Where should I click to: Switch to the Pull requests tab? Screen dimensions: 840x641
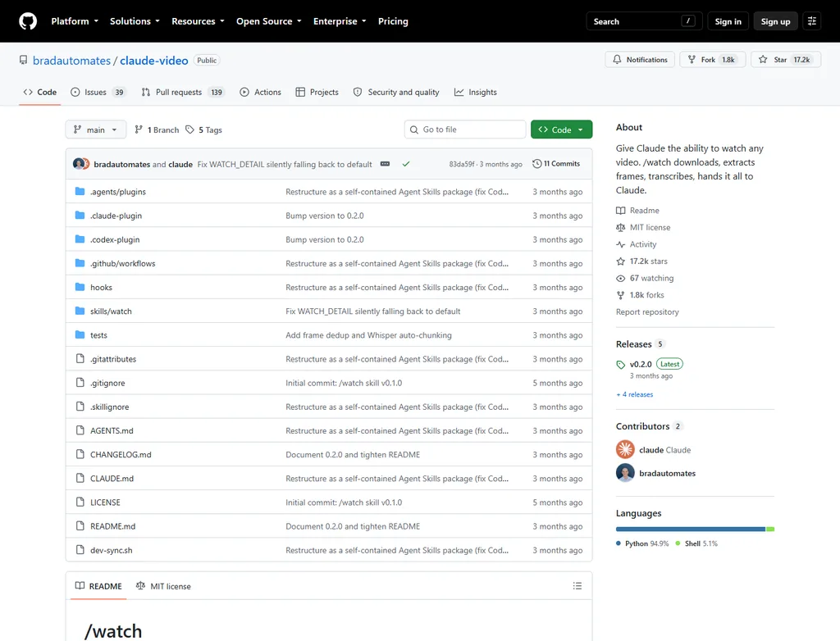182,92
